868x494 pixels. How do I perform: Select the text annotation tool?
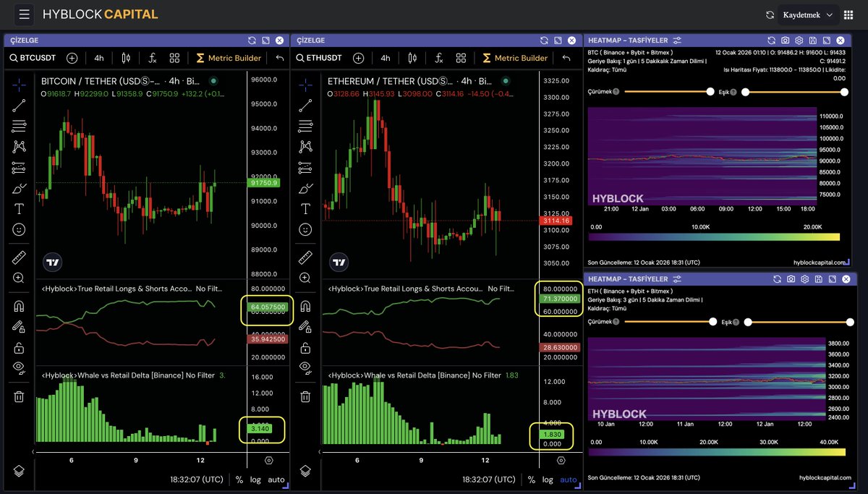[x=19, y=208]
